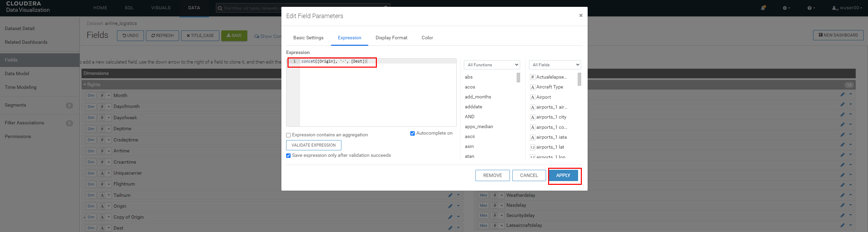Toggle the Dim badge for Month
The height and width of the screenshot is (232, 868).
(x=91, y=96)
